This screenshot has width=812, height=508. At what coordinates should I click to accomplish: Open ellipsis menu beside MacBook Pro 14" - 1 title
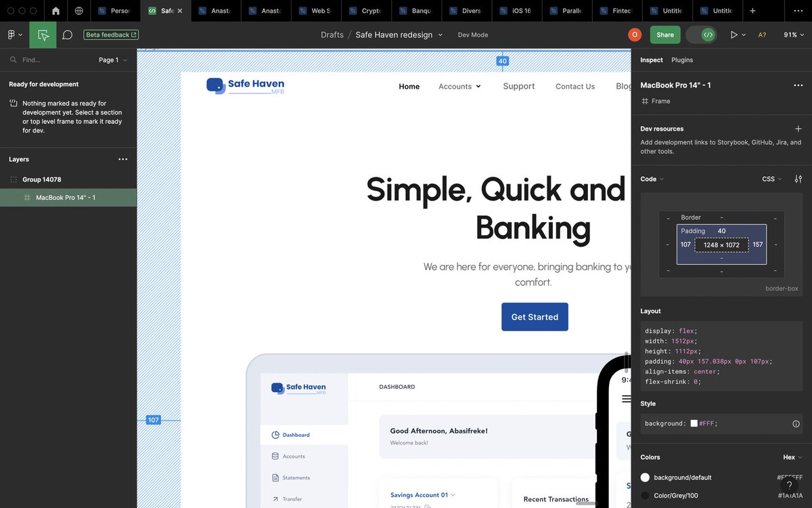click(x=798, y=85)
